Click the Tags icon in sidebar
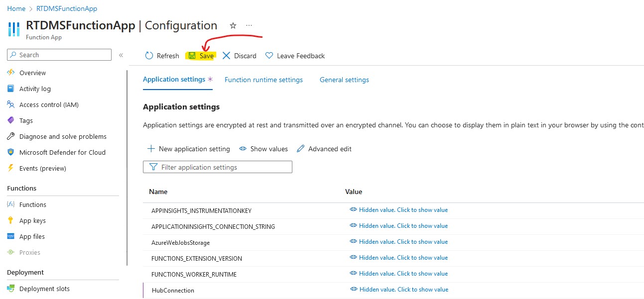Viewport: 644px width, 299px height. tap(11, 120)
